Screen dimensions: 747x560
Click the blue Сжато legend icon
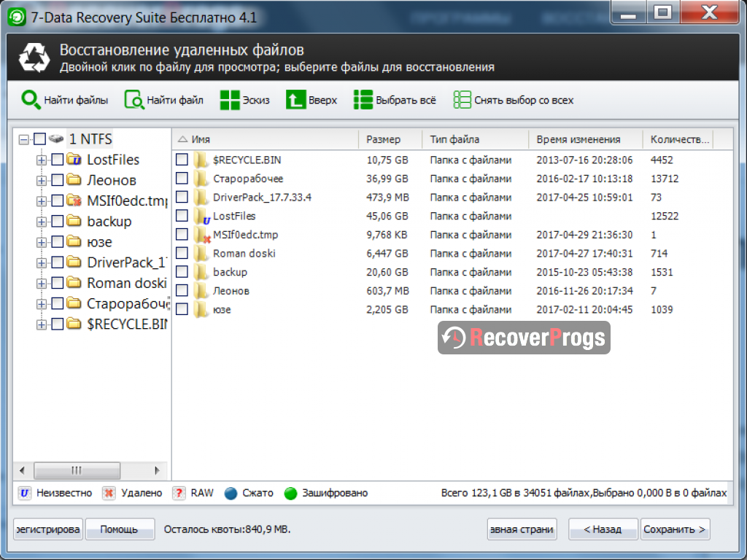click(231, 494)
